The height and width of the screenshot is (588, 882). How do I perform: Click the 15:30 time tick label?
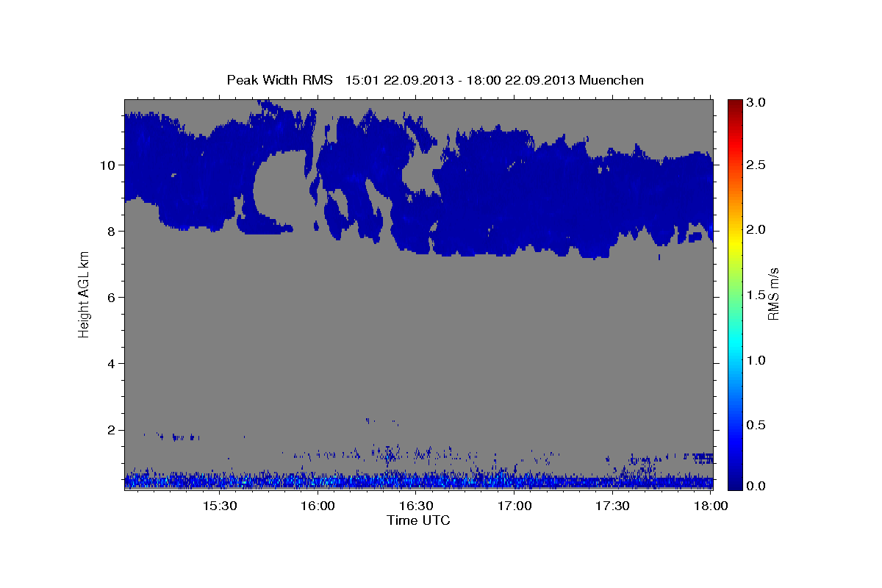pos(219,506)
